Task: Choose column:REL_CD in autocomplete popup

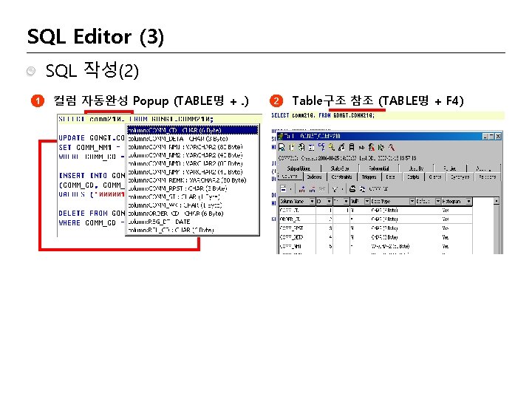Action: 192,230
